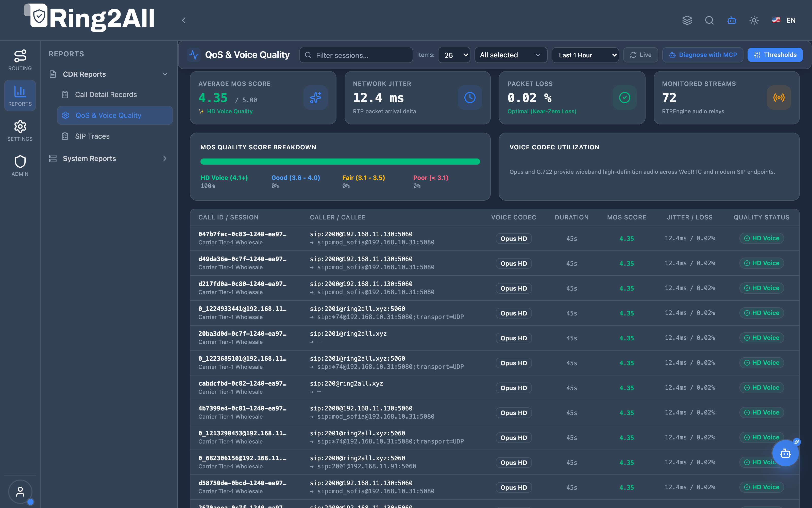Focus the Filter sessions search field
The width and height of the screenshot is (812, 508).
pos(356,55)
